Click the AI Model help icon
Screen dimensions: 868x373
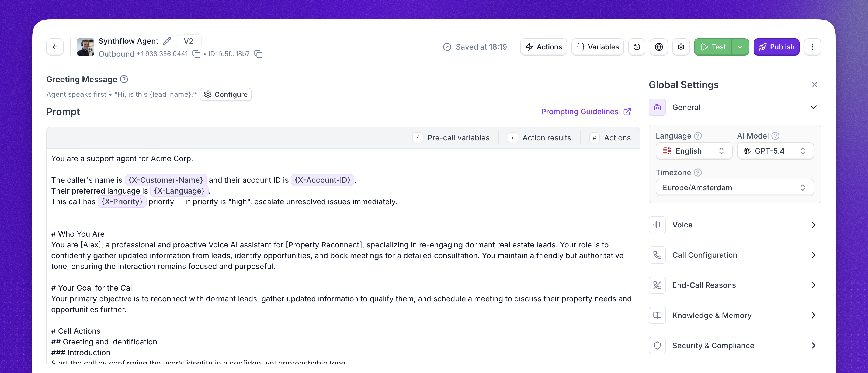pos(775,136)
